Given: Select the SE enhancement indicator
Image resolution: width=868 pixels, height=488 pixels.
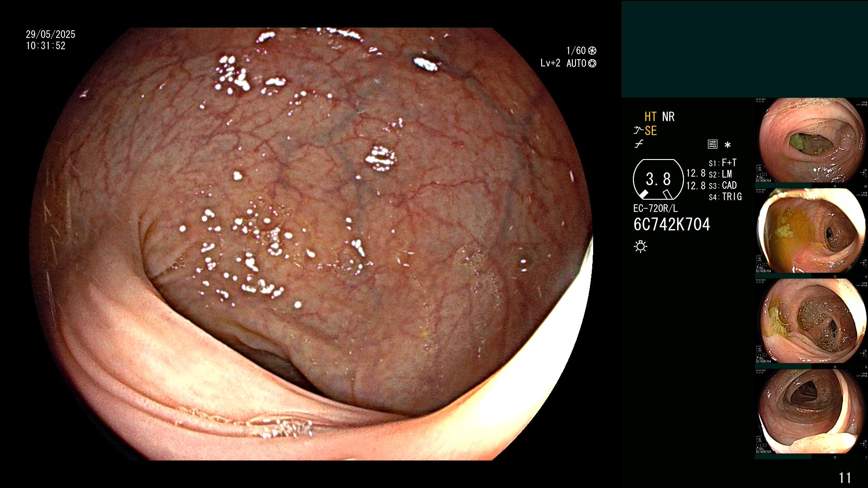Looking at the screenshot, I should coord(651,131).
